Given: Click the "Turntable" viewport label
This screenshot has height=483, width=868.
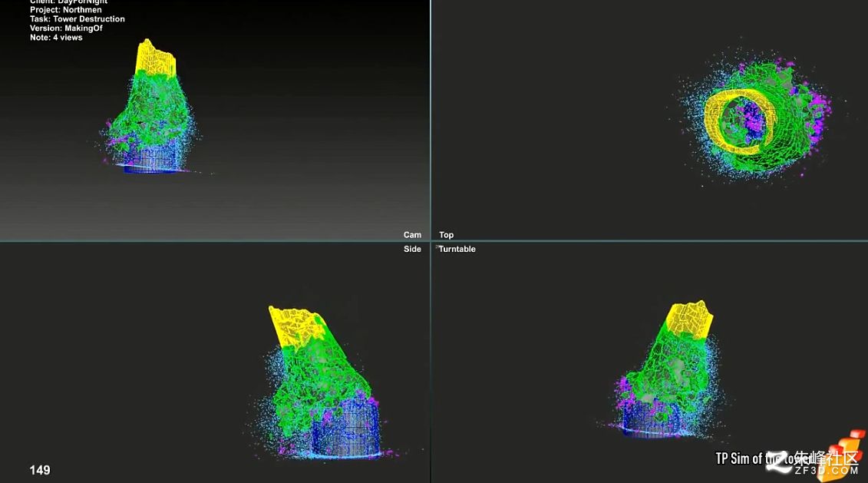Looking at the screenshot, I should 457,250.
